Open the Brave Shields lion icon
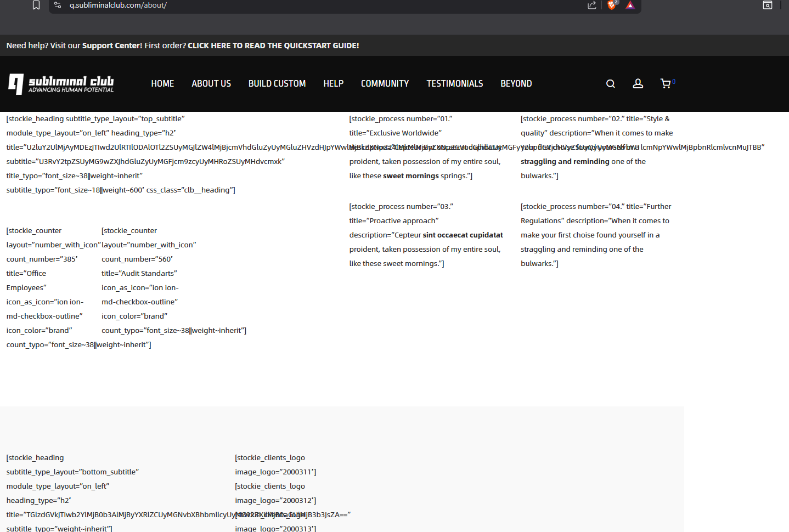Screen dimensions: 789x532 pyautogui.click(x=611, y=5)
